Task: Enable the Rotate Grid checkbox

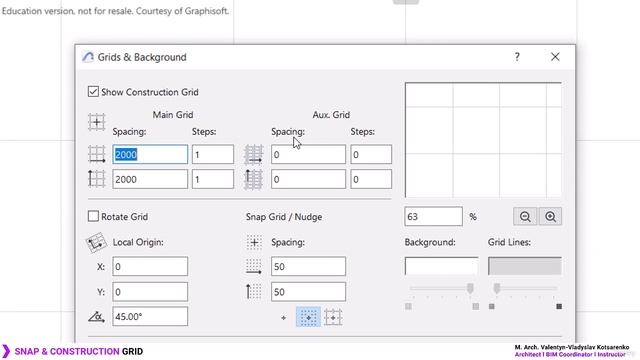Action: (x=93, y=216)
